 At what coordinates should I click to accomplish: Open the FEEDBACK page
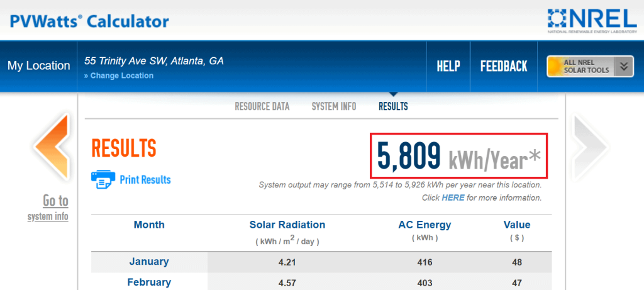(504, 66)
